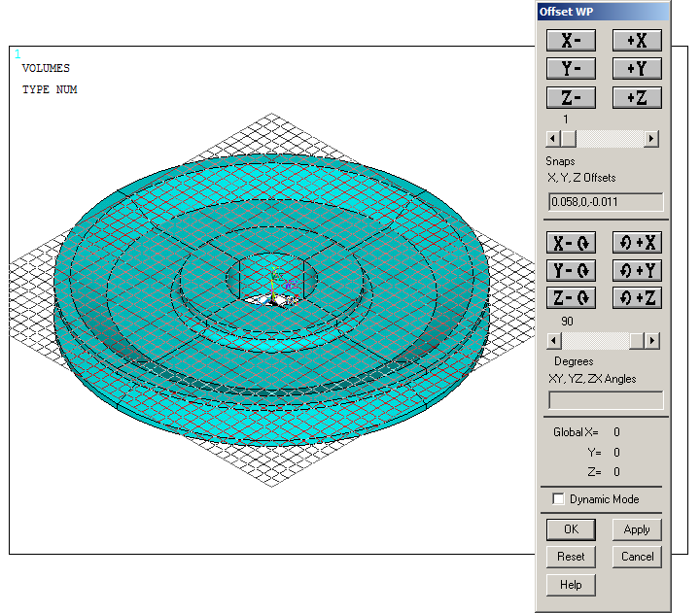Click the +X rotation button
The height and width of the screenshot is (613, 700).
tap(637, 243)
